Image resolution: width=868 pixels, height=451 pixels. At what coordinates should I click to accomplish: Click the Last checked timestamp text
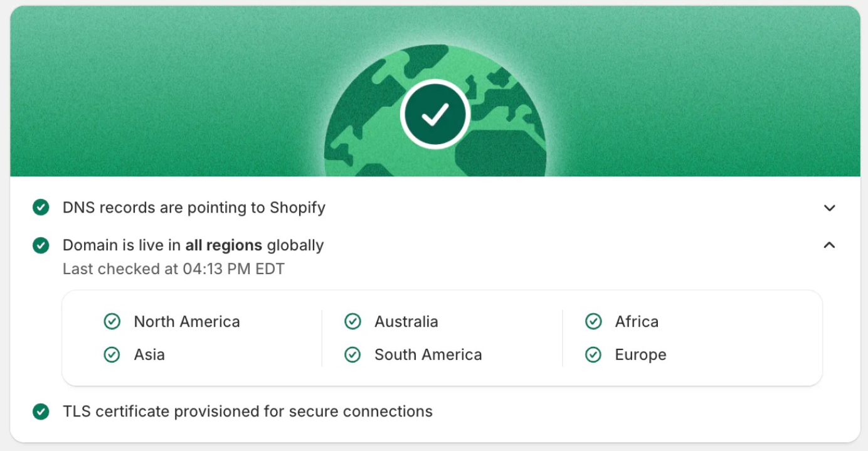coord(173,269)
